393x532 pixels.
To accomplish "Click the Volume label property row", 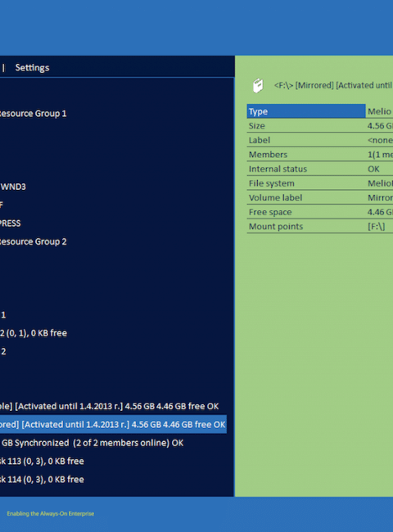I will [x=319, y=197].
